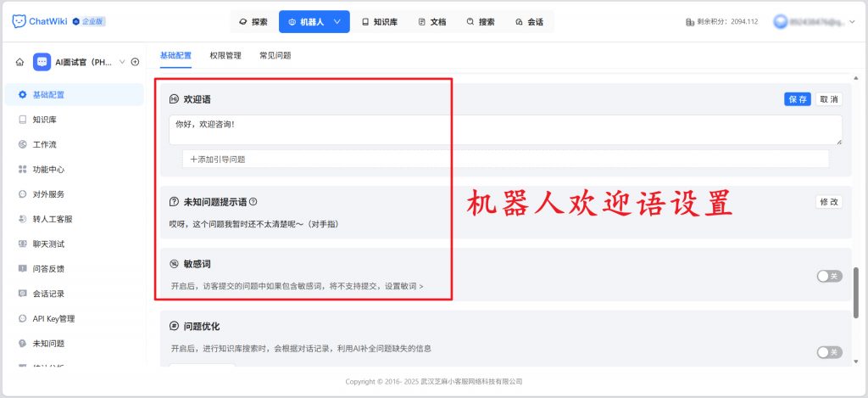Click the AI面试官 robot avatar icon
This screenshot has height=398, width=868.
tap(42, 62)
